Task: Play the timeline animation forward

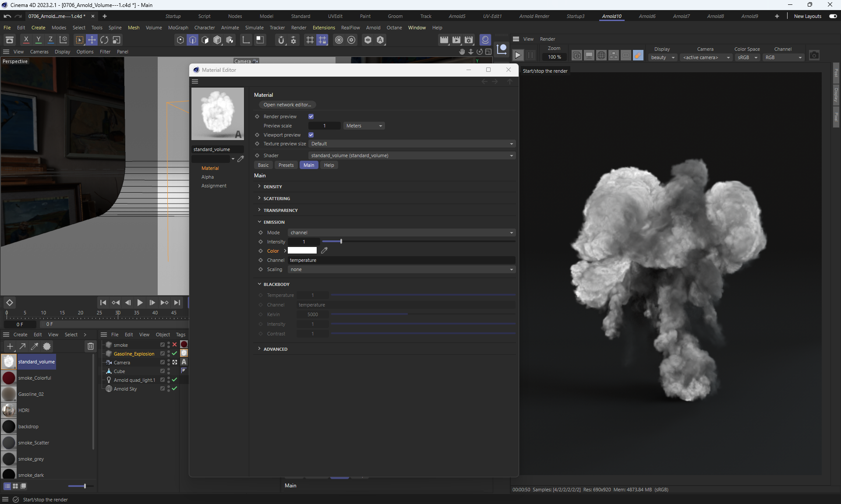Action: point(140,303)
